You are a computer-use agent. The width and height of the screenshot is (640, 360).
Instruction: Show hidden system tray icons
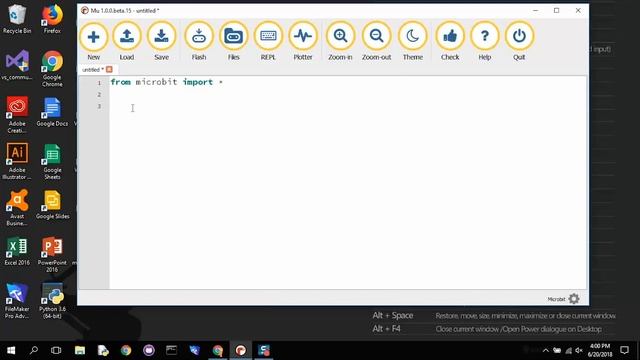(x=546, y=350)
